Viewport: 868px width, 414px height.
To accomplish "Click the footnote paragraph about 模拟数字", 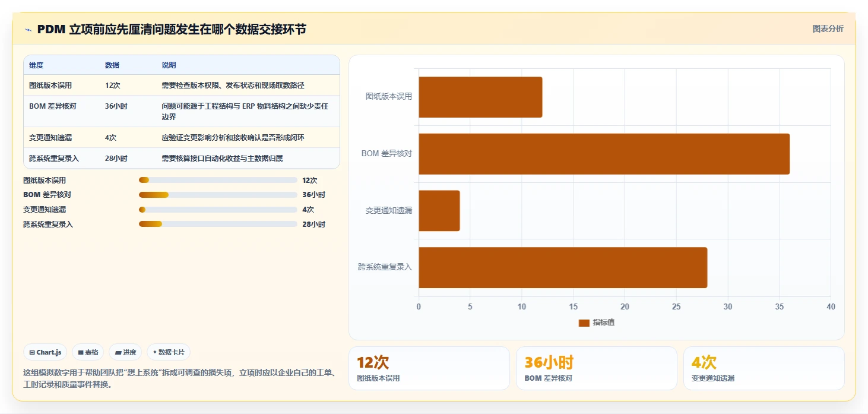I will point(180,378).
